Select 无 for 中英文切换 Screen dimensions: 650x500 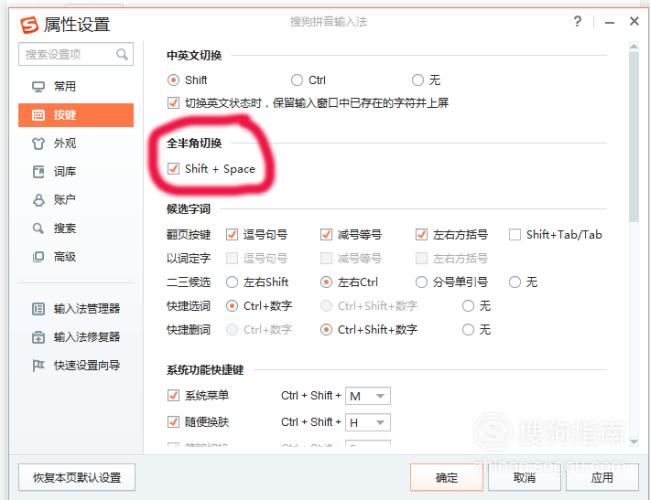pyautogui.click(x=418, y=80)
